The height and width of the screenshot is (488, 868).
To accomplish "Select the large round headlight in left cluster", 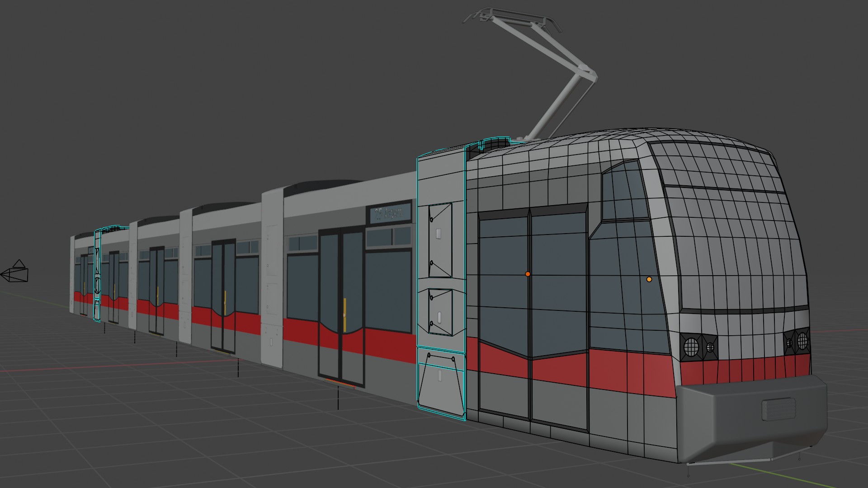I will coord(691,347).
